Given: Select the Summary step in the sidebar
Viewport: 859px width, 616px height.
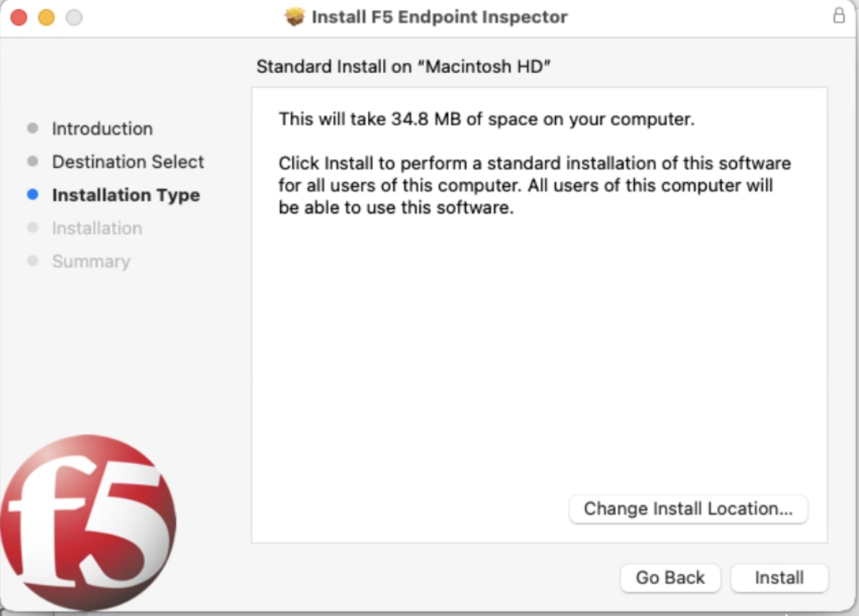Looking at the screenshot, I should point(91,261).
